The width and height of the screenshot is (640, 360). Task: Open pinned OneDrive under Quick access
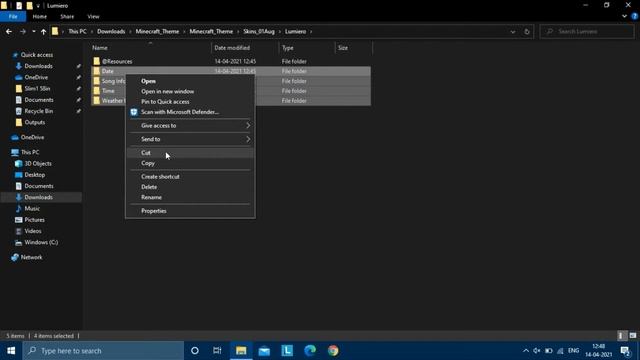[36, 77]
